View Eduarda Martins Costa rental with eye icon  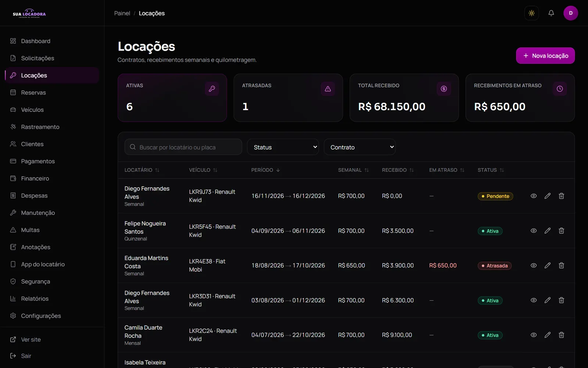point(534,265)
